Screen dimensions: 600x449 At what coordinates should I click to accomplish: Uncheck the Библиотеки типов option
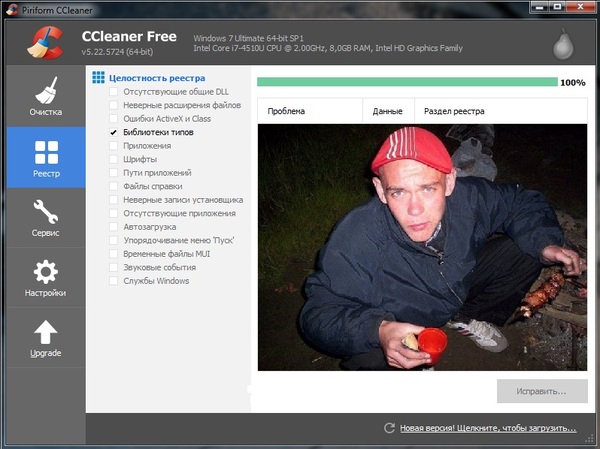114,132
